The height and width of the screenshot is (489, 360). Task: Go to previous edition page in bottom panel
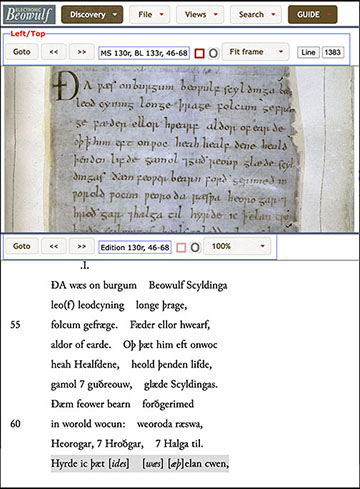[x=54, y=246]
